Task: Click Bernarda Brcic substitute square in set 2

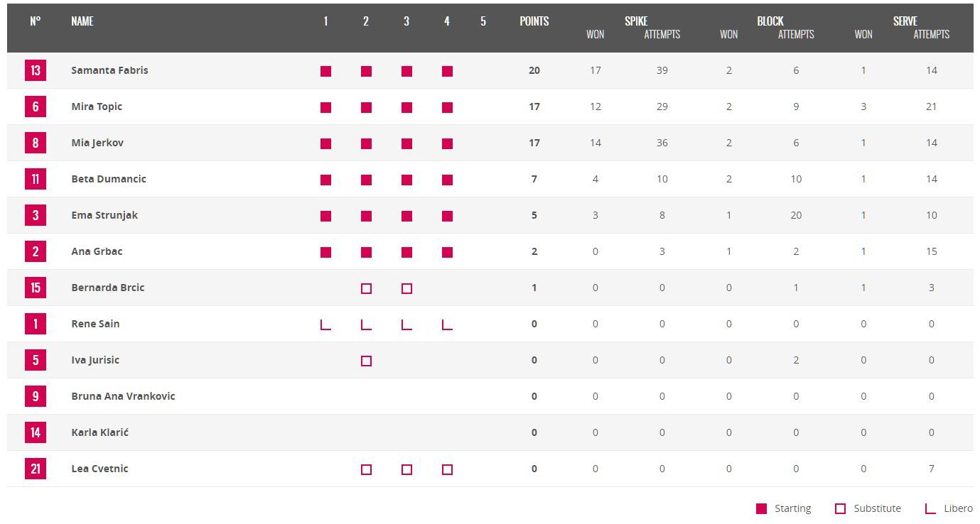Action: tap(366, 288)
